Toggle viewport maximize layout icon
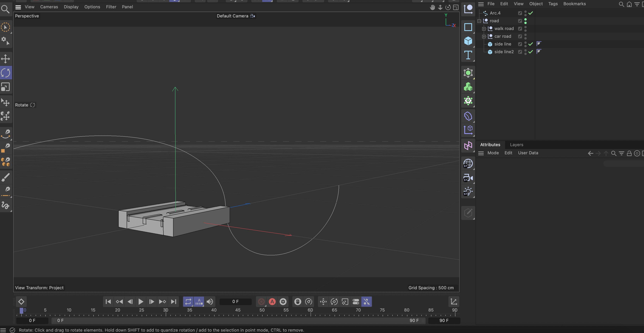Viewport: 644px width, 333px height. click(456, 8)
